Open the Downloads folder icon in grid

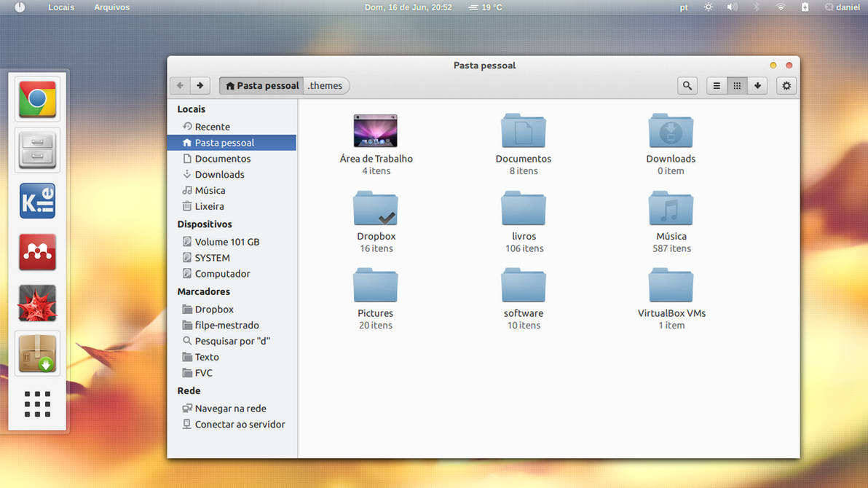[671, 130]
